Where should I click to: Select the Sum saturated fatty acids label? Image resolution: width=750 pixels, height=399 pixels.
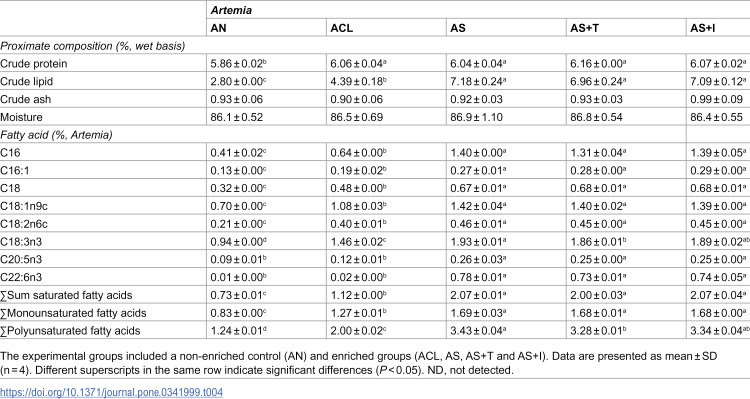tap(66, 295)
